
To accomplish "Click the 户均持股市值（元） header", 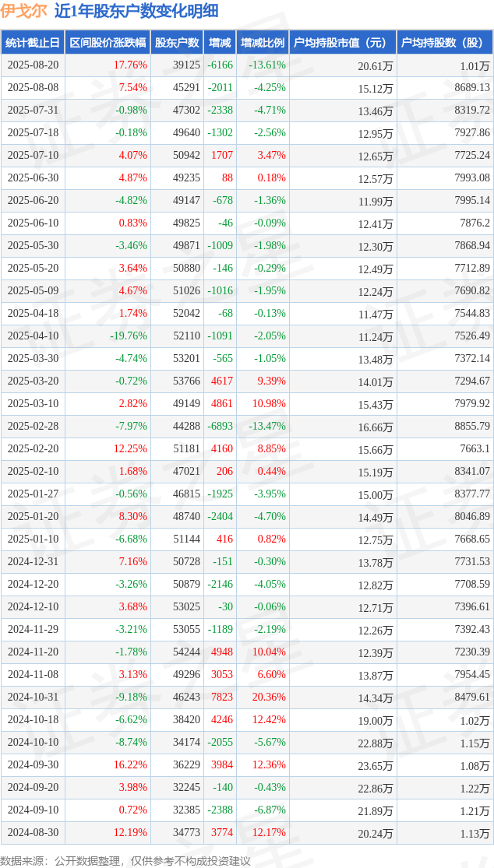I will [343, 42].
